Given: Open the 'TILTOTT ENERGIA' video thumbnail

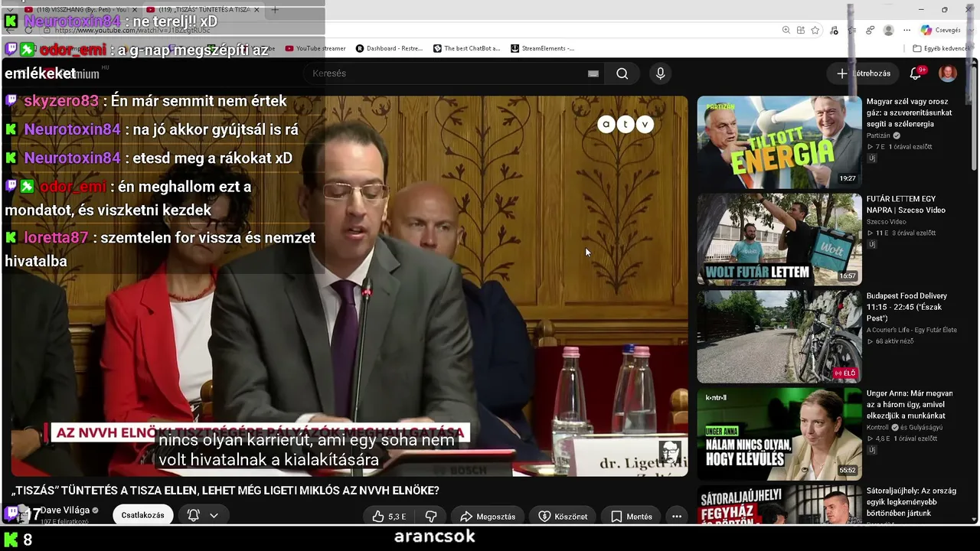Looking at the screenshot, I should (779, 142).
